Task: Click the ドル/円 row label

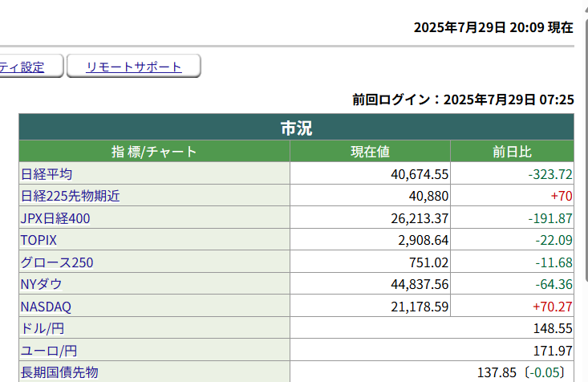Action: pos(43,328)
